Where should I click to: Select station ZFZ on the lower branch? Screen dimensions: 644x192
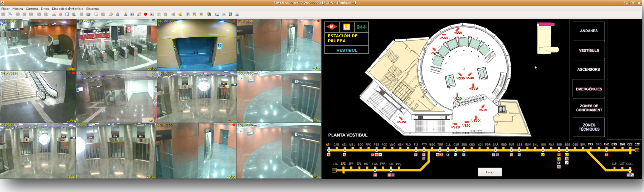tap(343, 164)
